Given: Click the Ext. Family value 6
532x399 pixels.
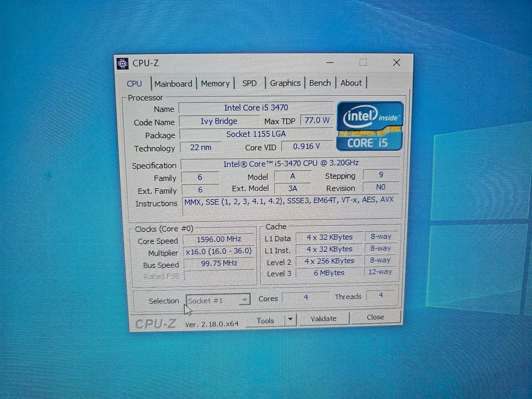Looking at the screenshot, I should (x=200, y=190).
